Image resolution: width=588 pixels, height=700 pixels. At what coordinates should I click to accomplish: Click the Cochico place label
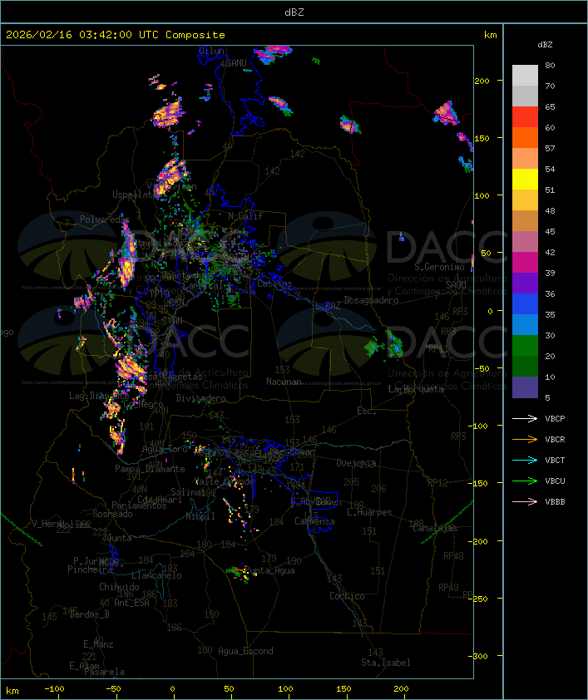(x=347, y=596)
